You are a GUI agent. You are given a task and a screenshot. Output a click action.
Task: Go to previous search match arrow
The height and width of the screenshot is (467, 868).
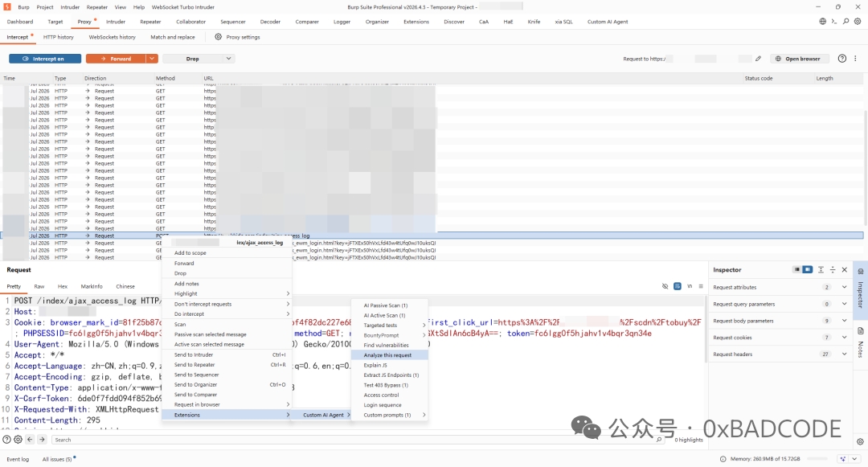(x=30, y=440)
